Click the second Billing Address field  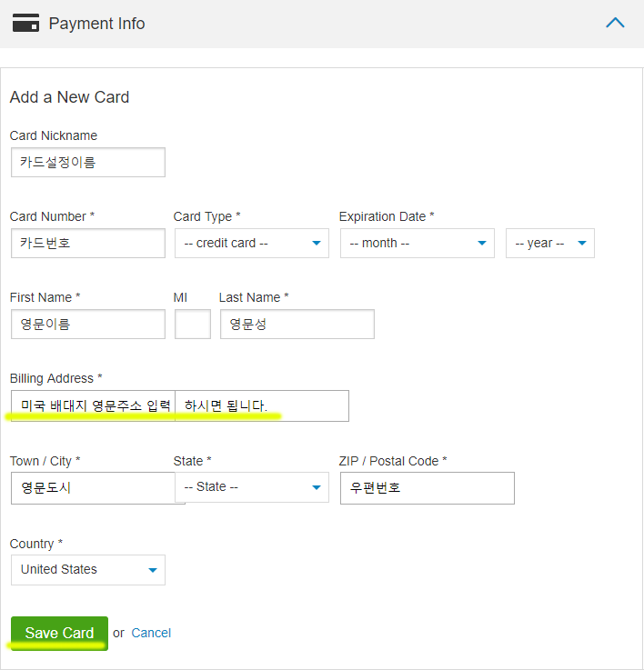pyautogui.click(x=262, y=406)
